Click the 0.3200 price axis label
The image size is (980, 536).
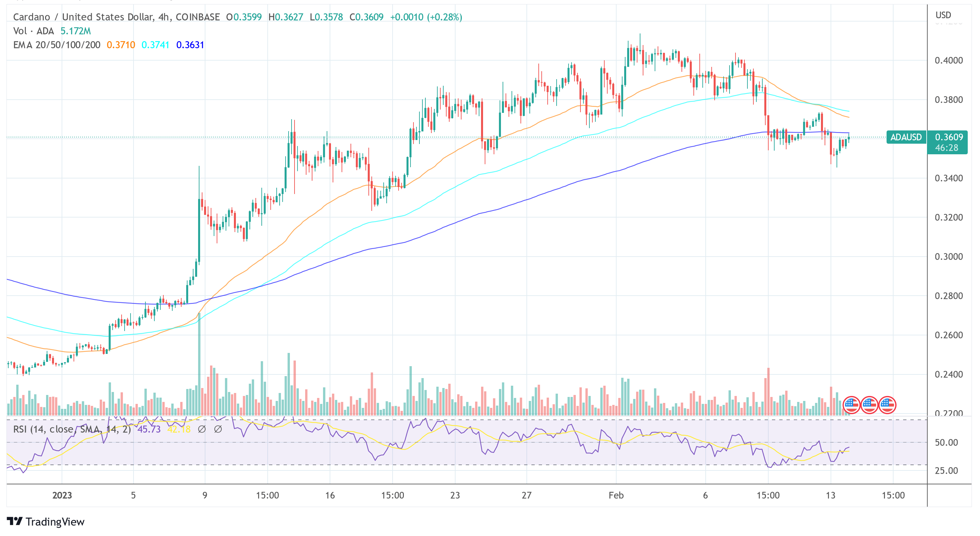pos(949,217)
